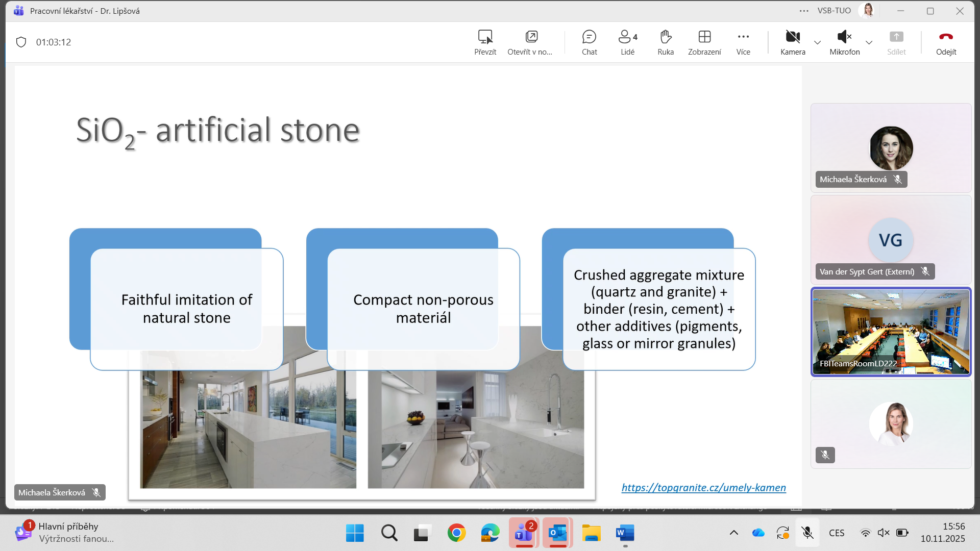Unmute the Mikrofon
Screen dimensions: 980x551
(844, 42)
